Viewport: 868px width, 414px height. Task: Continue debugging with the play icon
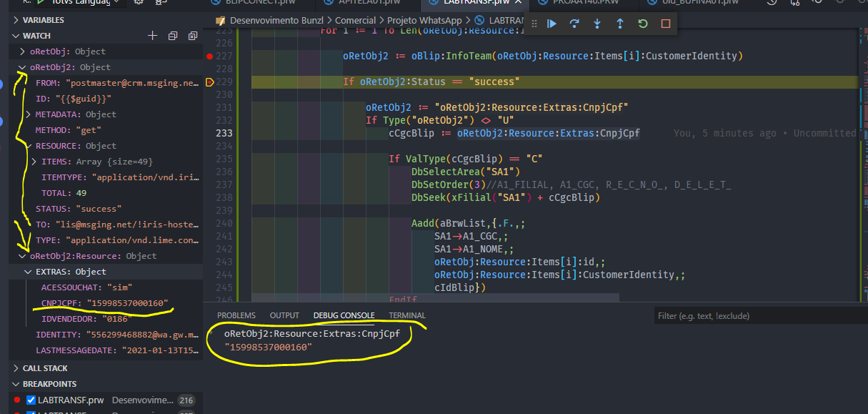(x=552, y=24)
